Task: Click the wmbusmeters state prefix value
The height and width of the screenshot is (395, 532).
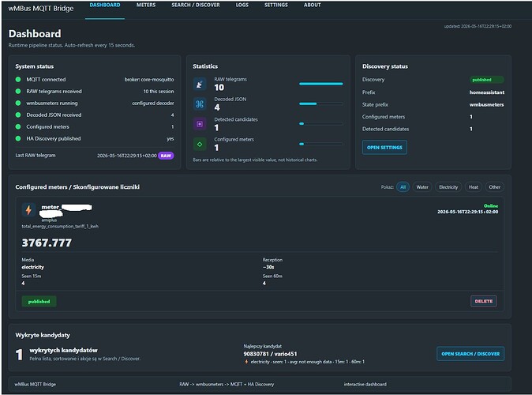Action: coord(486,104)
